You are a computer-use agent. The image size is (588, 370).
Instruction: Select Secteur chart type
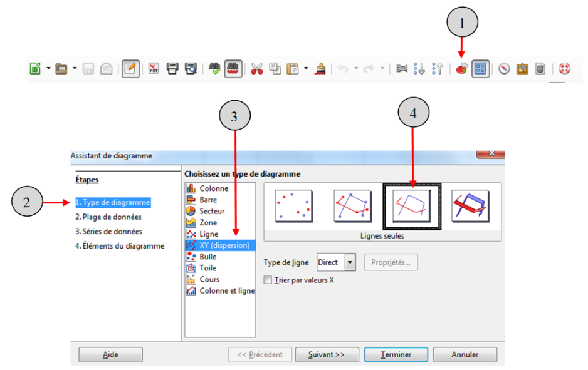point(220,211)
